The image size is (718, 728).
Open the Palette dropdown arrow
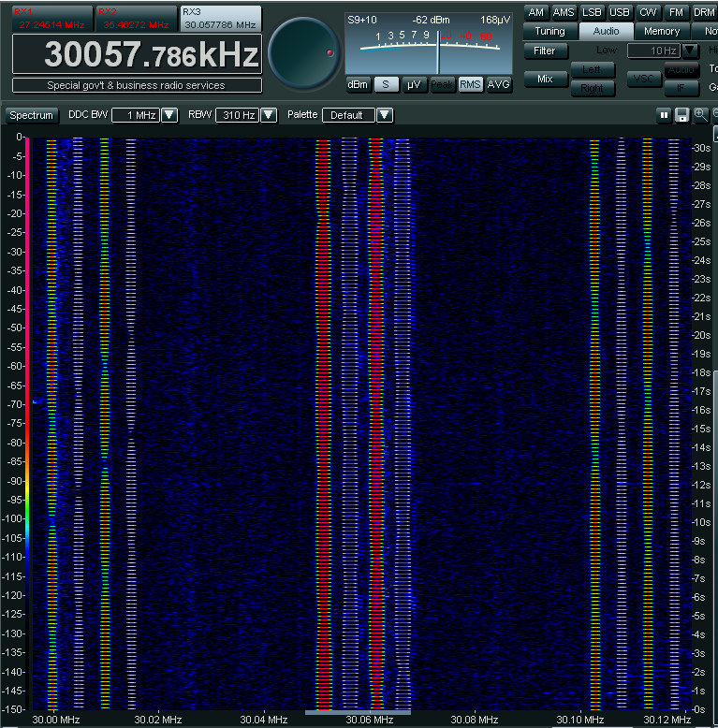tap(385, 115)
